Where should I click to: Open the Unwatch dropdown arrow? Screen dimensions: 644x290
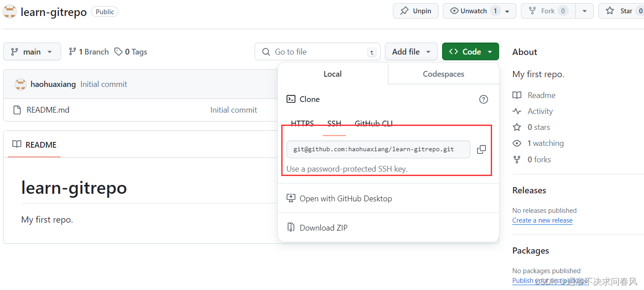pos(508,11)
